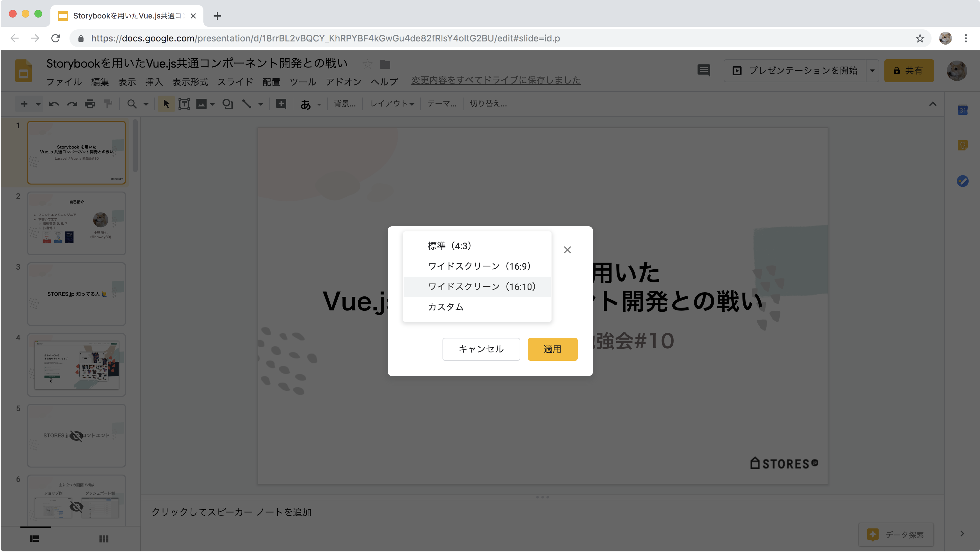Click the shape tool icon
The height and width of the screenshot is (552, 980).
coord(228,104)
